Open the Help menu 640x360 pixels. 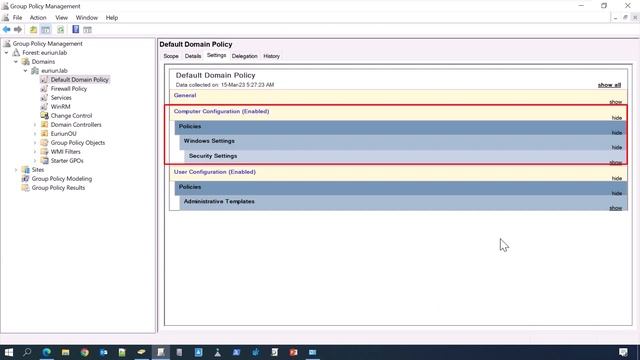112,18
